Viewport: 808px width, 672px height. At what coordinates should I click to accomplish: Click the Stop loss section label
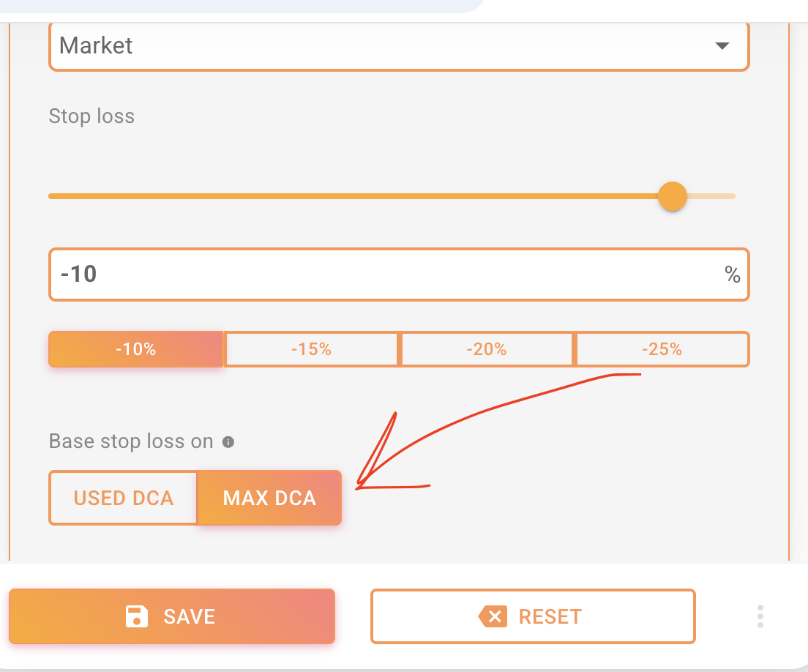[x=91, y=116]
